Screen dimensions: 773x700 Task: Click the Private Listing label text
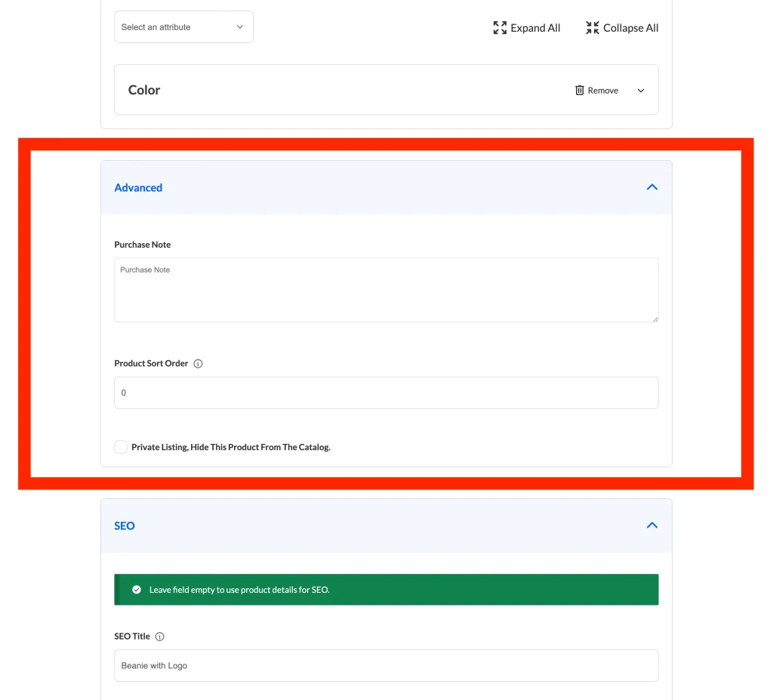[230, 447]
